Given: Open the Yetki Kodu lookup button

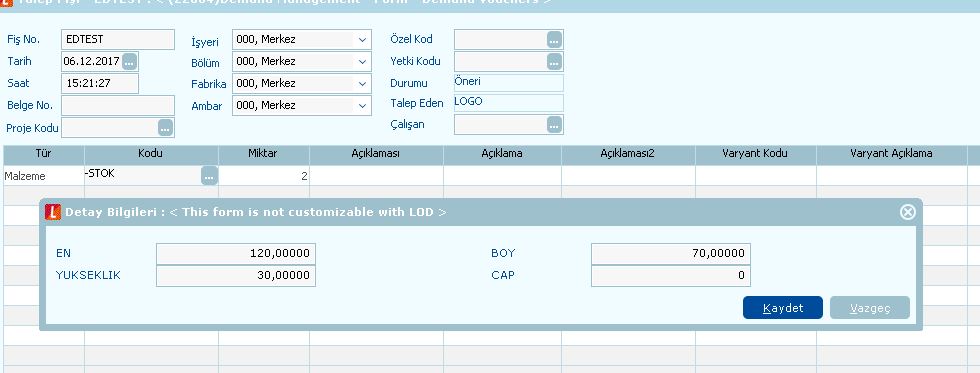Looking at the screenshot, I should point(554,61).
